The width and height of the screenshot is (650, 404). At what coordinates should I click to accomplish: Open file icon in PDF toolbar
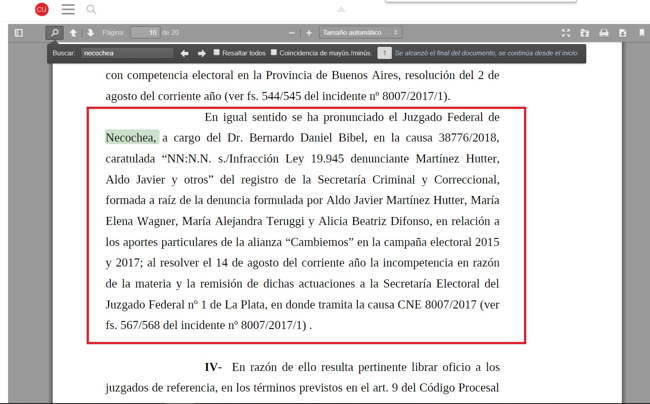585,33
